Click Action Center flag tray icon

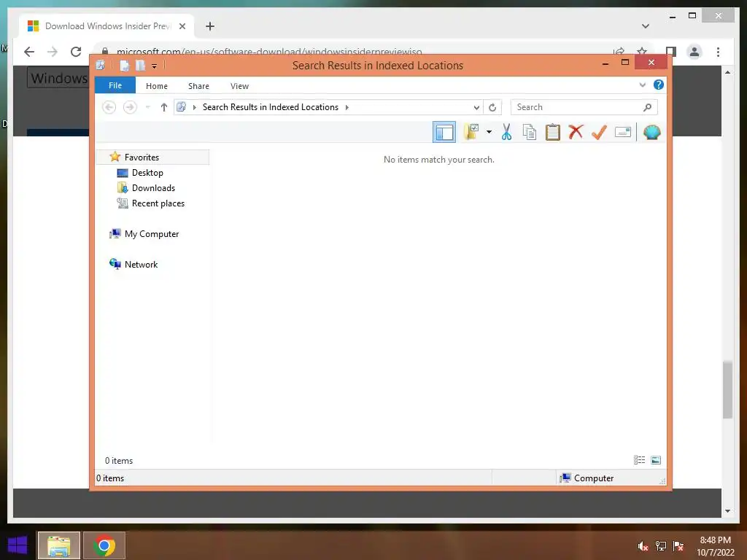pyautogui.click(x=678, y=546)
